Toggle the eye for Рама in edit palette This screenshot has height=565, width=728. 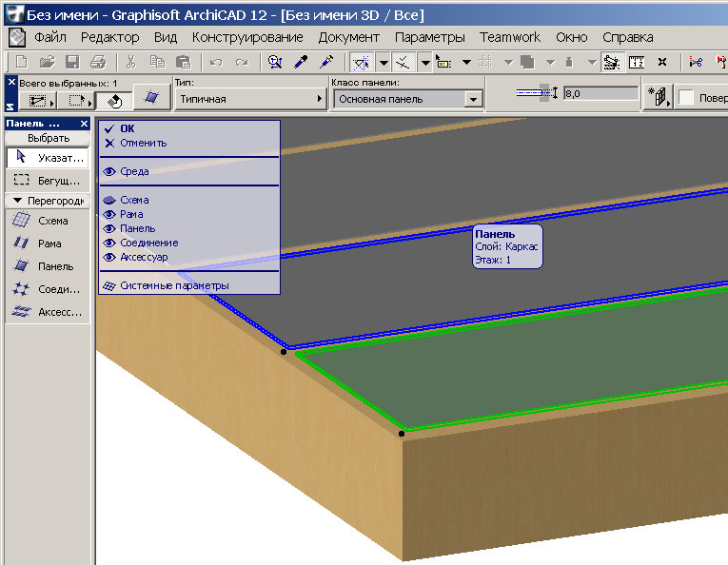[109, 214]
